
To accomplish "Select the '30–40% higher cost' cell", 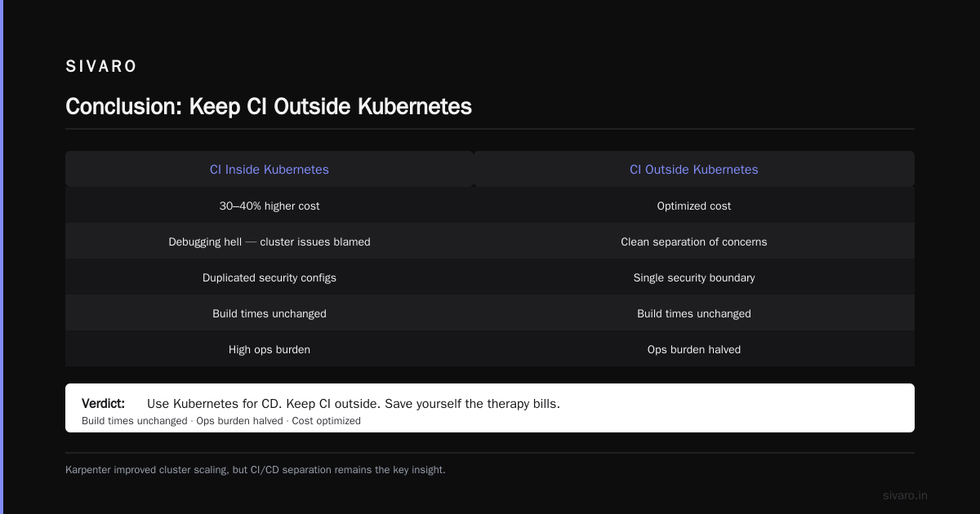I will point(269,206).
